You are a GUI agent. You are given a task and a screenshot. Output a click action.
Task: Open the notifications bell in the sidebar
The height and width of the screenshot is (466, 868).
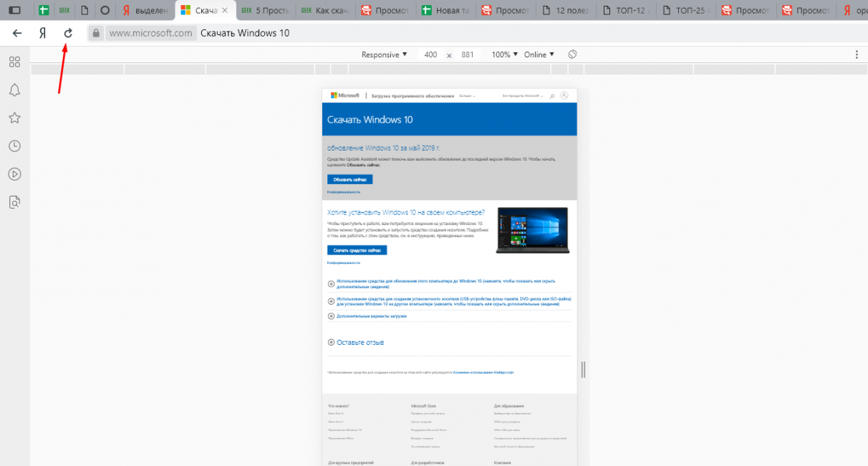[14, 90]
